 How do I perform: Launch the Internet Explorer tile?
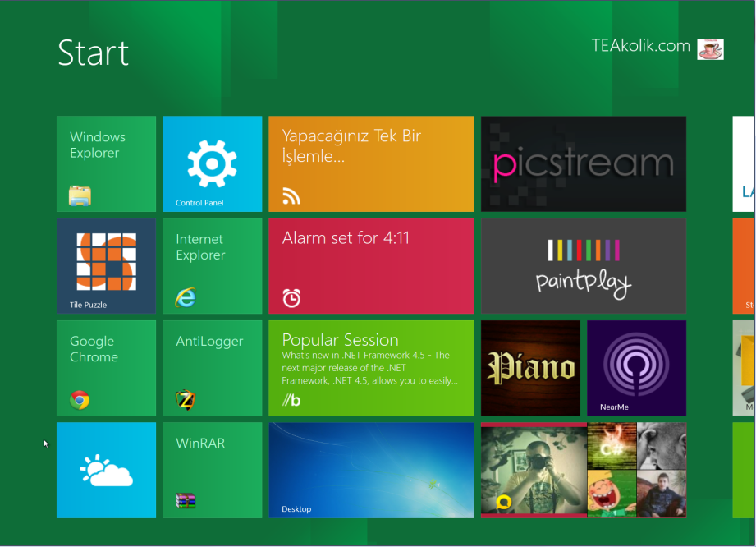click(212, 266)
